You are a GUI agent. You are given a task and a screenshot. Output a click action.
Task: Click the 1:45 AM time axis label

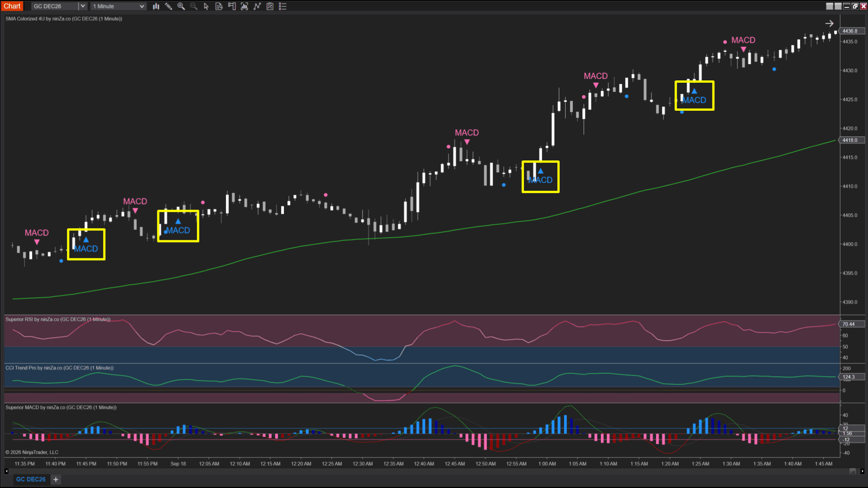click(x=824, y=464)
